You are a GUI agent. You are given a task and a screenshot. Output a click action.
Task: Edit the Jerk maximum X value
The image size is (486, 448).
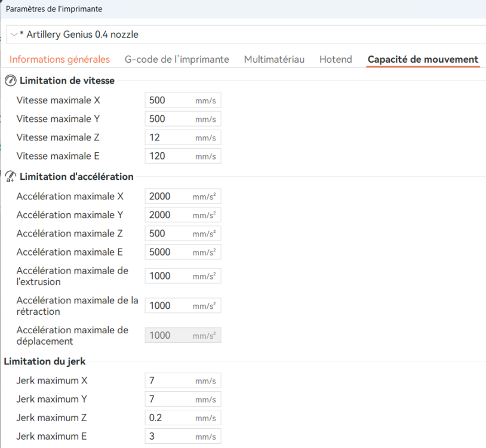click(183, 381)
